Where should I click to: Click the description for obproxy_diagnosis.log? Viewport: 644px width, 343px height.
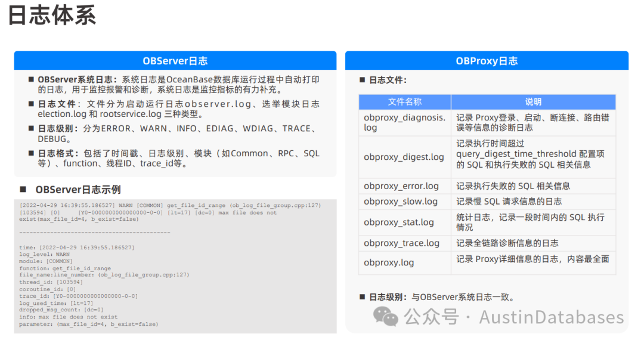pyautogui.click(x=533, y=122)
